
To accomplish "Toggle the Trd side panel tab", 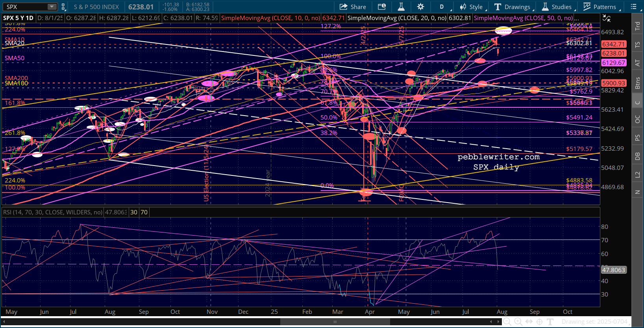I will (637, 26).
